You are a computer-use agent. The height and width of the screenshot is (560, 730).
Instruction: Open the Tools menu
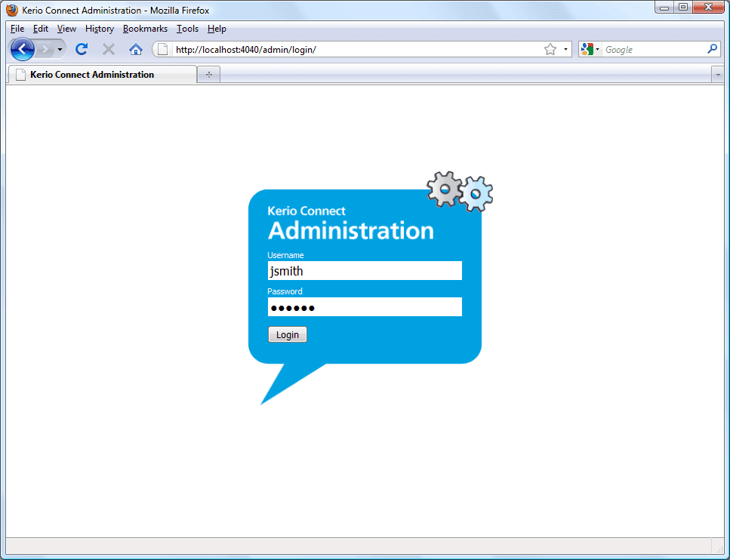coord(188,29)
